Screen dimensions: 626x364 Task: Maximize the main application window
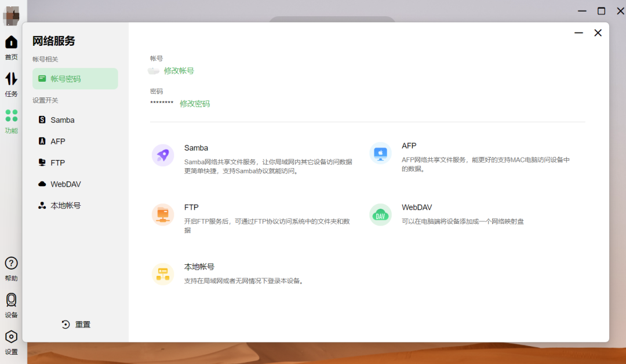[601, 11]
